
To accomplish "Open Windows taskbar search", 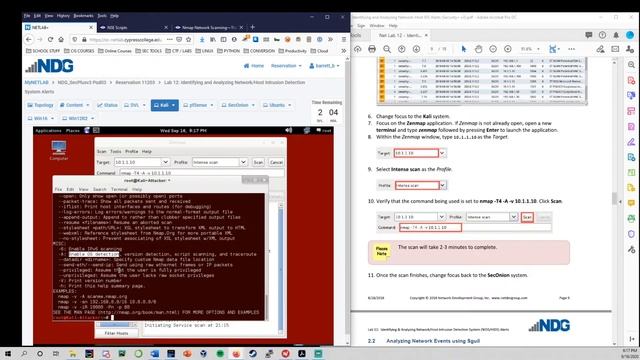I will pyautogui.click(x=24, y=353).
